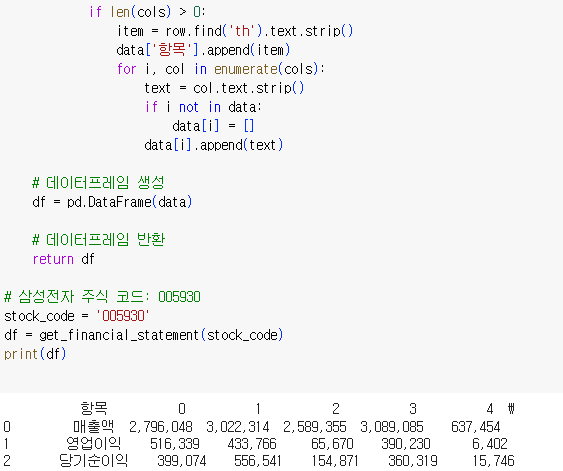
Task: Click the 'return df' statement
Action: pyautogui.click(x=64, y=259)
